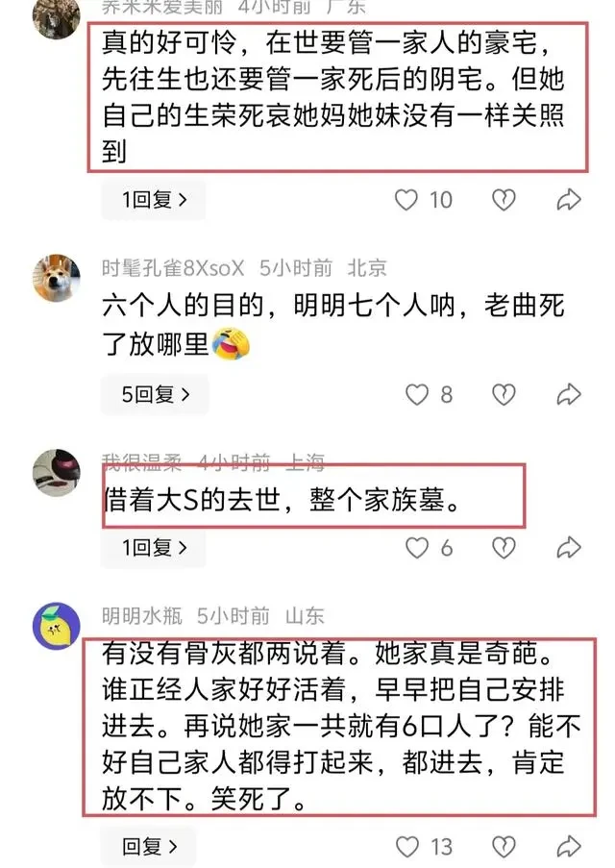615x868 pixels.
Task: Open the shiba dog avatar profile
Action: (x=57, y=278)
